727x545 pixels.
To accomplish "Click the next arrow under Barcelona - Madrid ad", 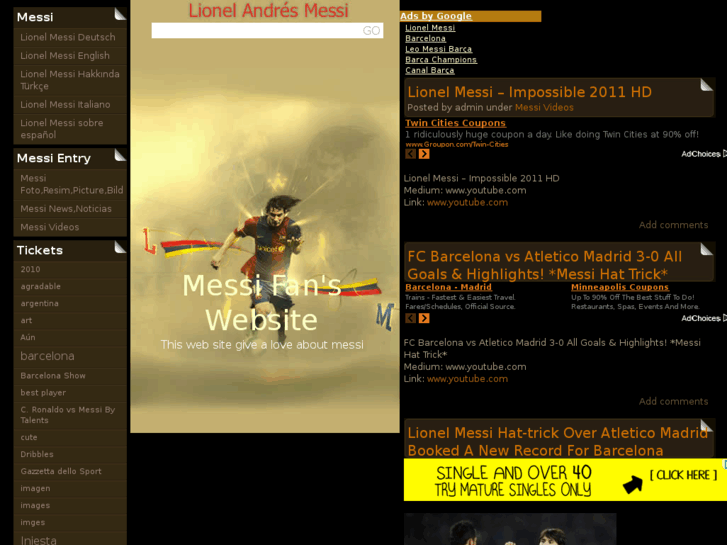I will coord(424,318).
